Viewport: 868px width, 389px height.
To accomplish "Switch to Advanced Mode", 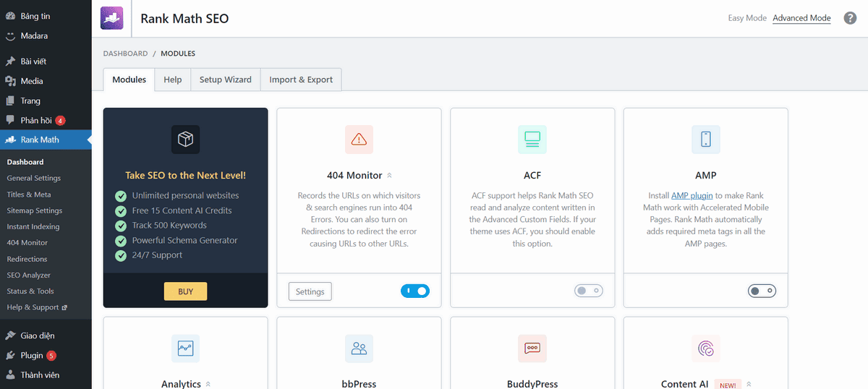I will (801, 18).
